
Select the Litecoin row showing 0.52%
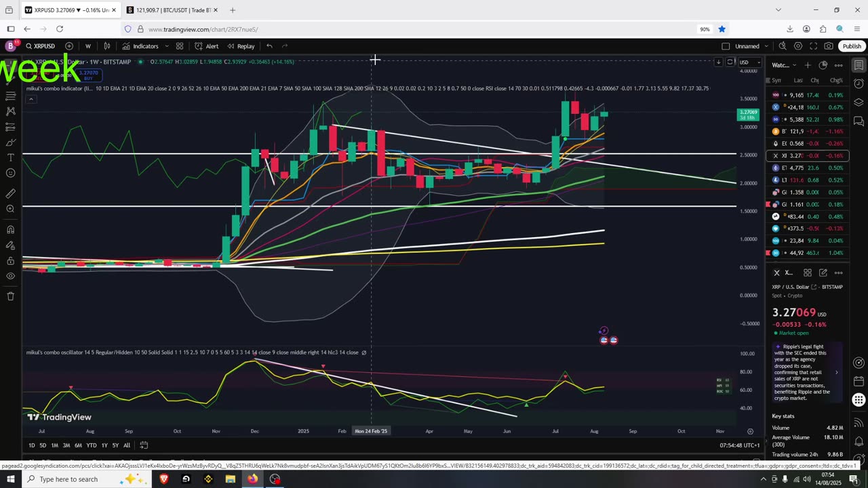click(x=808, y=180)
